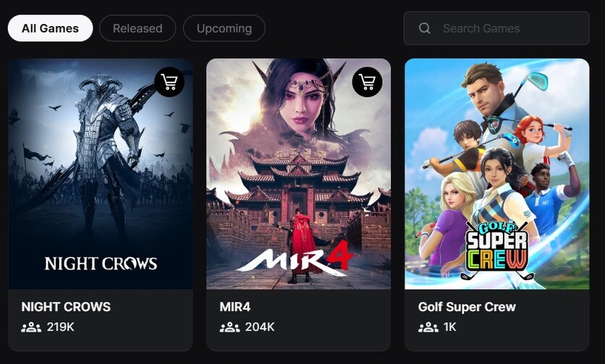Open the Night Crows cover artwork
Viewport: 605px width, 364px height.
[x=101, y=174]
